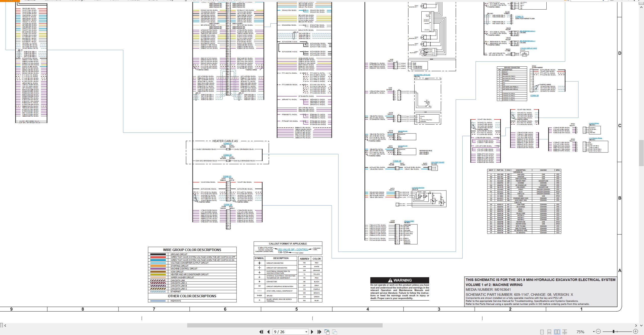Click the (52) VALVE GP - CONTROL callout link

click(293, 249)
